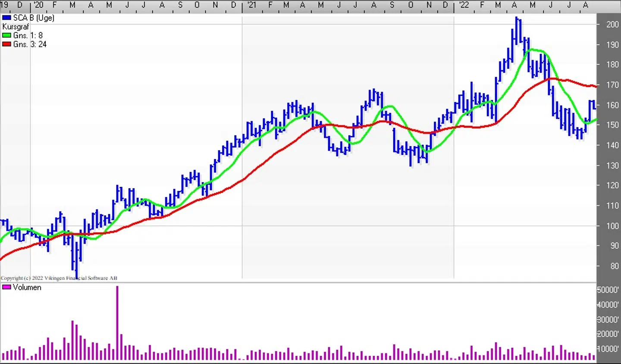Screen dimensions: 621x364
Task: Click the blue SCA B legend swatch
Action: click(6, 18)
